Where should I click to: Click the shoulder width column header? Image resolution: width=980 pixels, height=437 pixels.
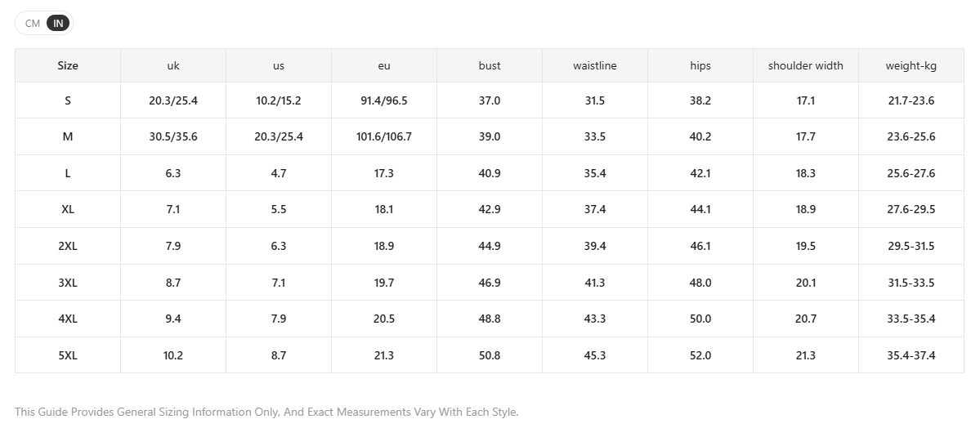806,65
